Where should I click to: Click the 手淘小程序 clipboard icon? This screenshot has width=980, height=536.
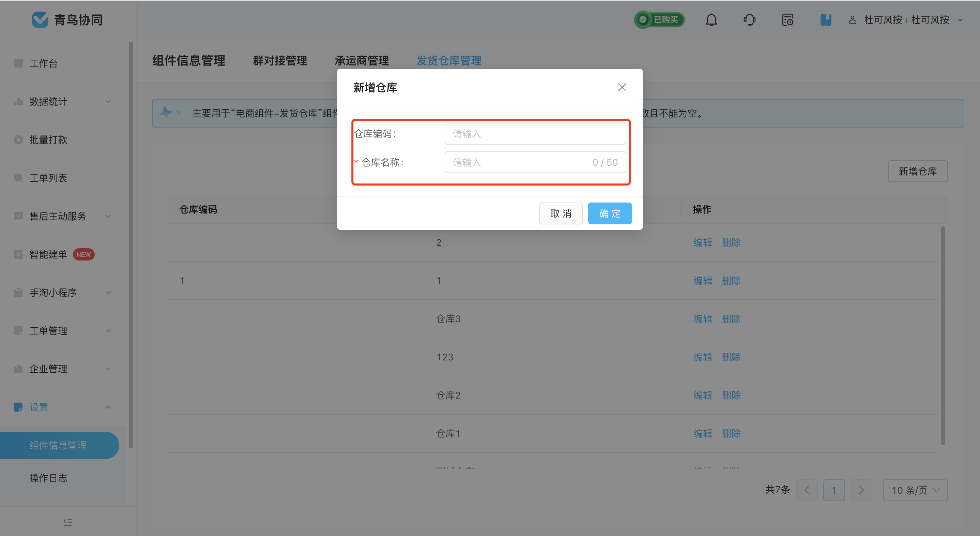coord(18,292)
